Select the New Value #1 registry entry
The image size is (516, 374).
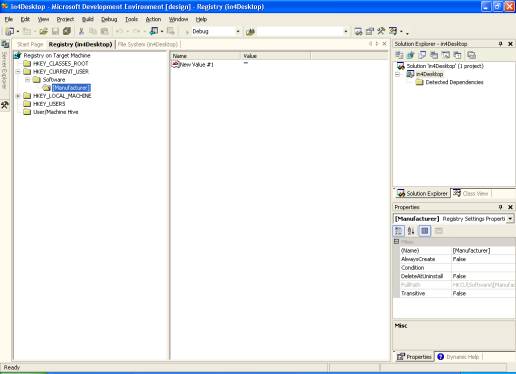pyautogui.click(x=196, y=65)
